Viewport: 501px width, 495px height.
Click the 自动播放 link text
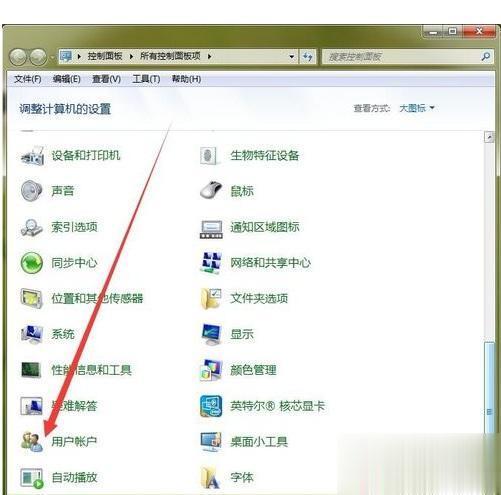74,478
